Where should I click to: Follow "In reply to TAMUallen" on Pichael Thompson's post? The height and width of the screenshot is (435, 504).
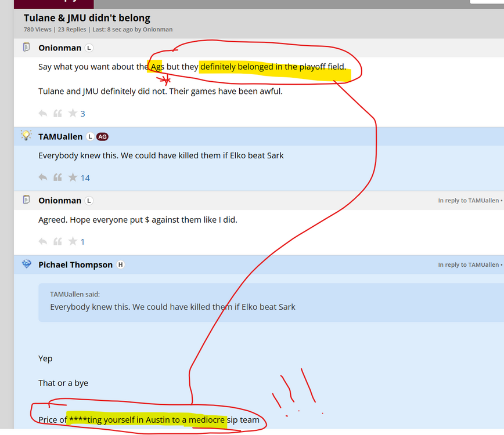pyautogui.click(x=468, y=265)
